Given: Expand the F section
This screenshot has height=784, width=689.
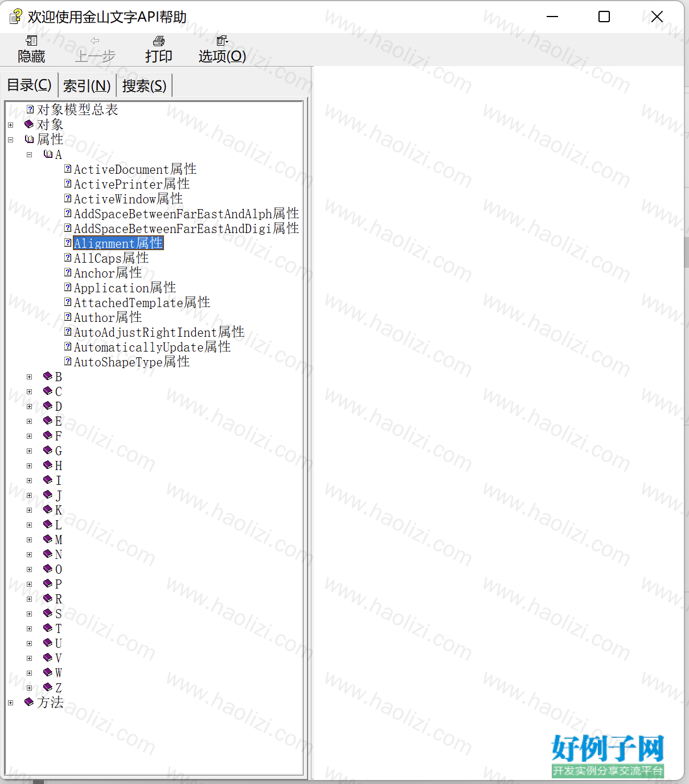Looking at the screenshot, I should (x=30, y=436).
